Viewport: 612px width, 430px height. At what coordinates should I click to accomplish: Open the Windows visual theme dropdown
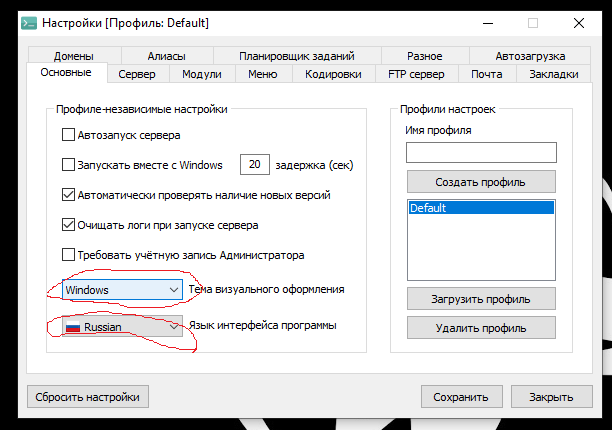pyautogui.click(x=121, y=289)
